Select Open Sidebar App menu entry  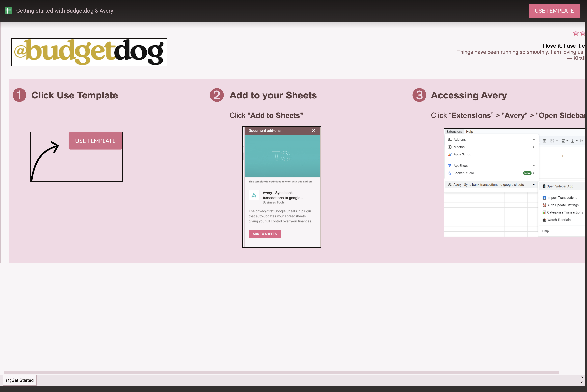click(560, 186)
